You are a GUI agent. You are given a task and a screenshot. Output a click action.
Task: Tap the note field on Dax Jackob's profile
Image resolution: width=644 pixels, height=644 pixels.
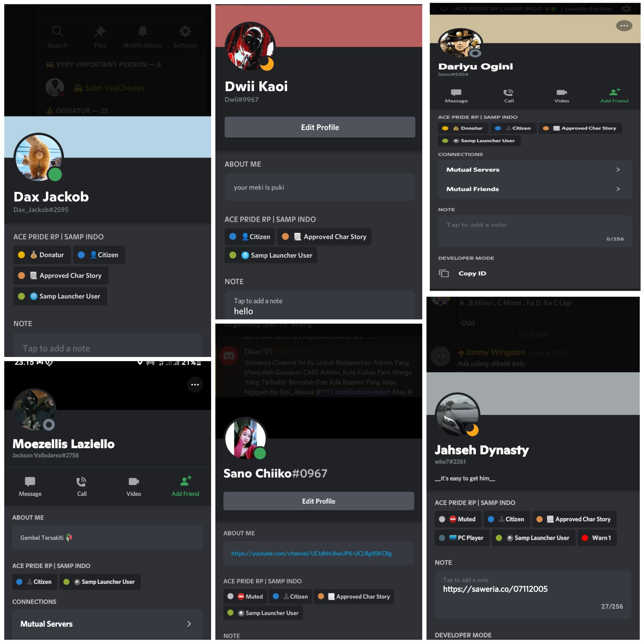click(108, 345)
